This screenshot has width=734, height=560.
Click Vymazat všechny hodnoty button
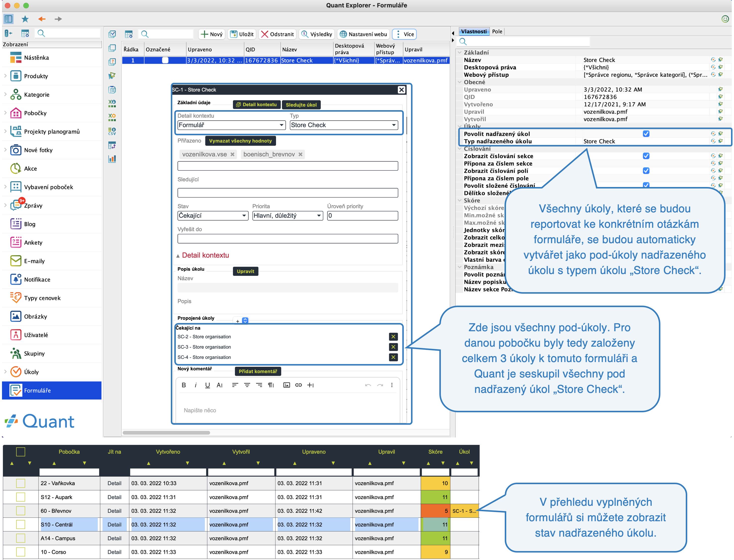point(240,141)
